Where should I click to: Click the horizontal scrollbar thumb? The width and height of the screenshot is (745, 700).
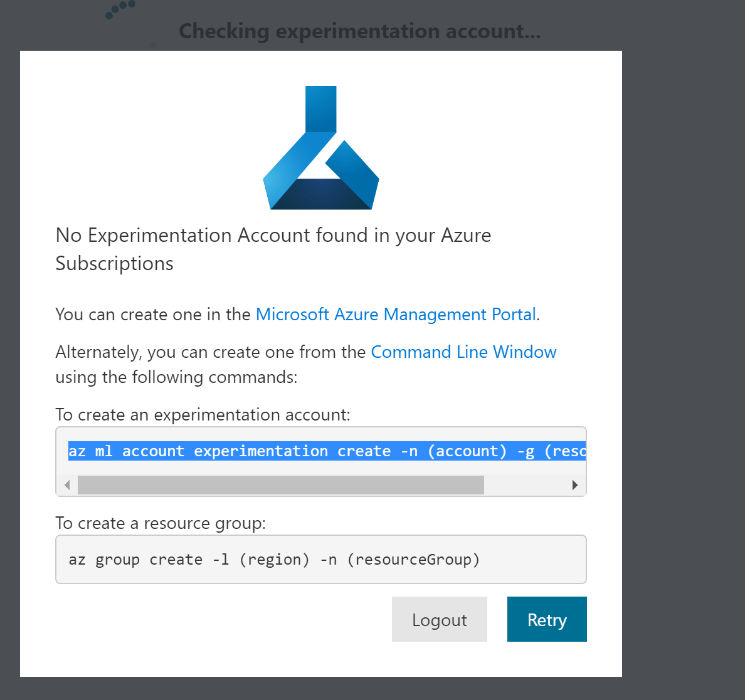pyautogui.click(x=281, y=484)
